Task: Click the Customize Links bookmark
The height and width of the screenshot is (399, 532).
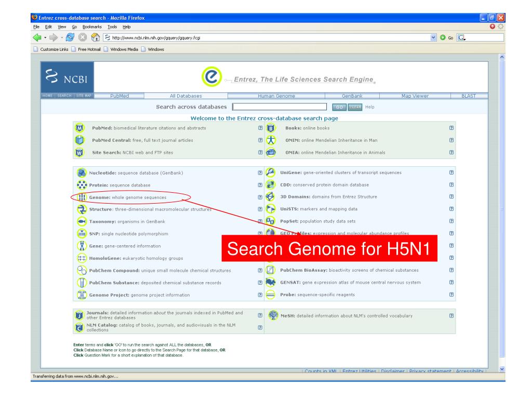Action: point(51,49)
